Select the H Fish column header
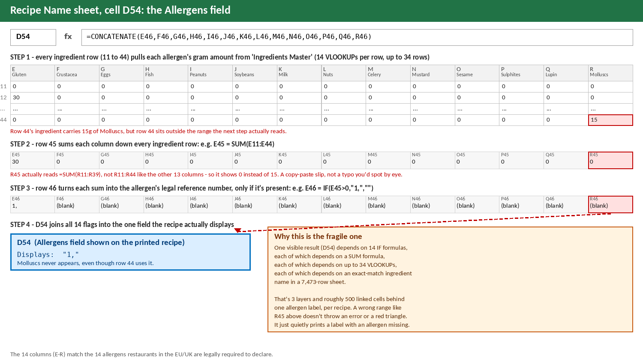Viewport: 643px width, 364px height. pyautogui.click(x=166, y=73)
